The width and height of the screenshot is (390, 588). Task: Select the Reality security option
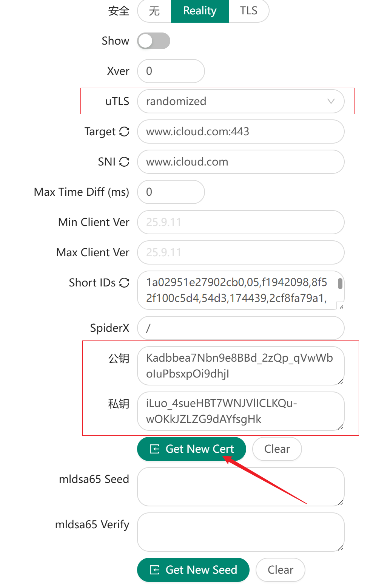(x=200, y=11)
